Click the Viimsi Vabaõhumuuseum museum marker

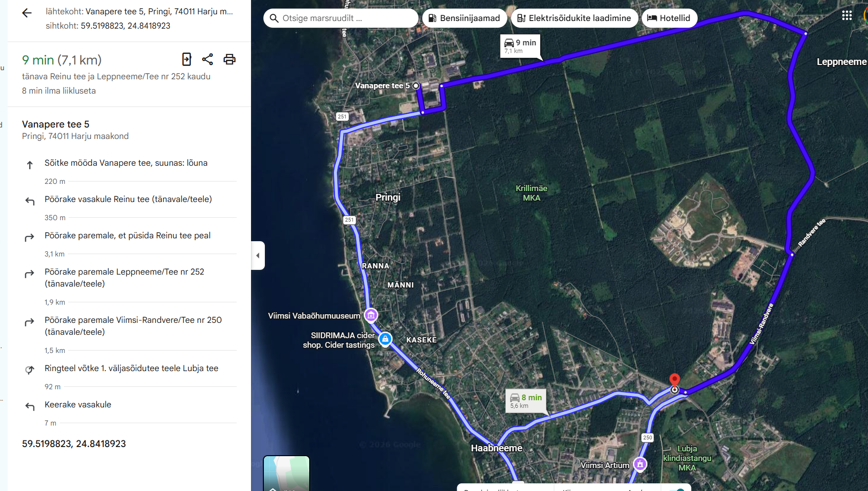click(x=371, y=315)
